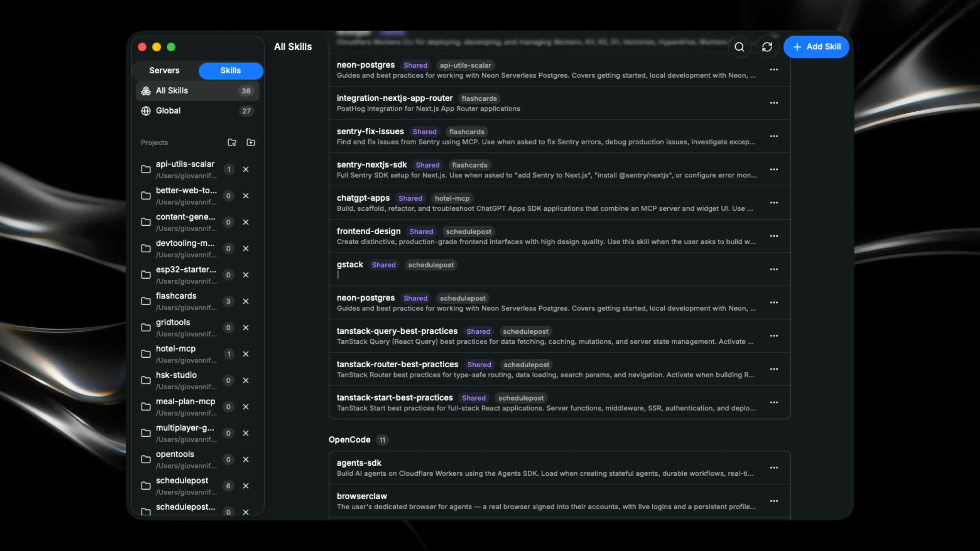This screenshot has height=551, width=980.
Task: Select the sentry-fix-issues skill name
Action: [x=370, y=131]
